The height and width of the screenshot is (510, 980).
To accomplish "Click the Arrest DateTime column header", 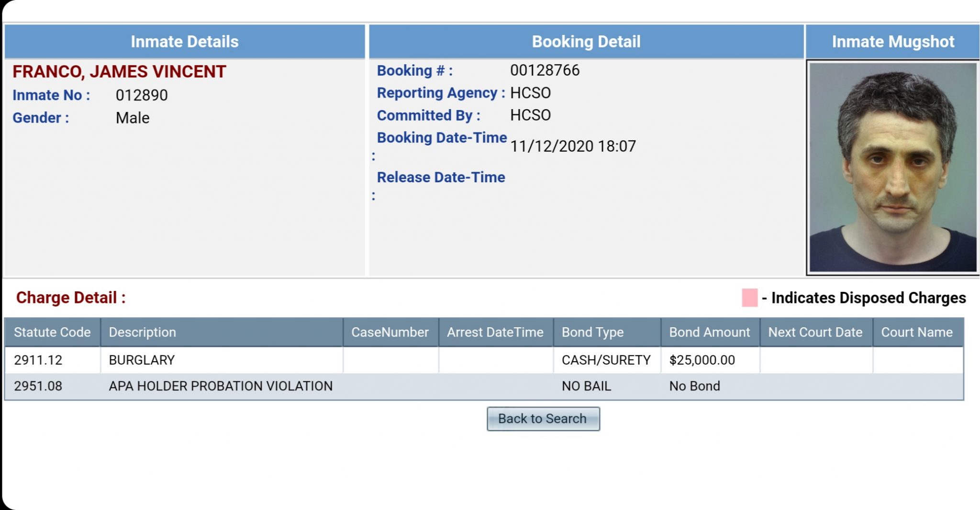I will (495, 332).
